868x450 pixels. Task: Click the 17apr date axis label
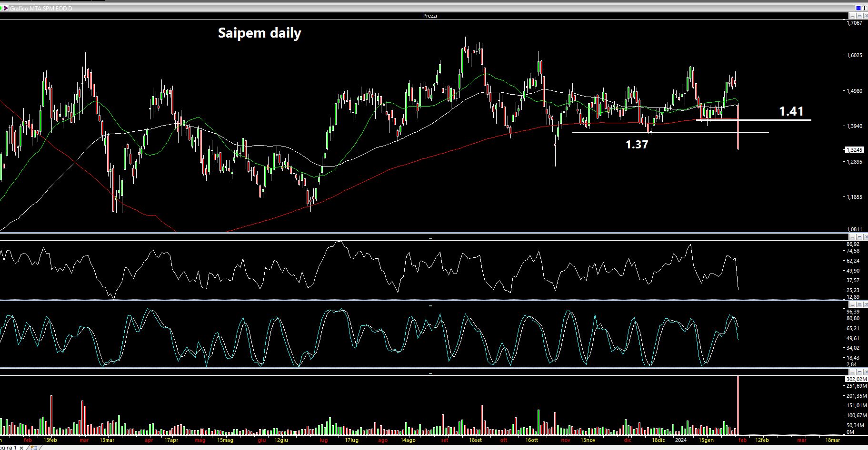point(171,440)
